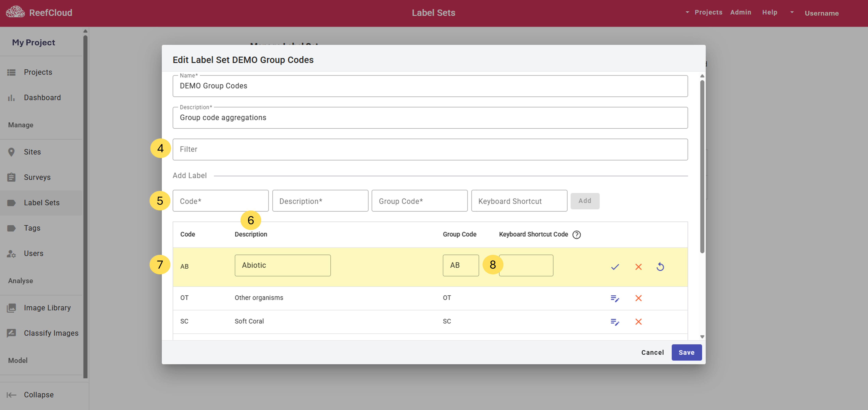Delete the AB label with the red X
The image size is (868, 410).
(638, 267)
